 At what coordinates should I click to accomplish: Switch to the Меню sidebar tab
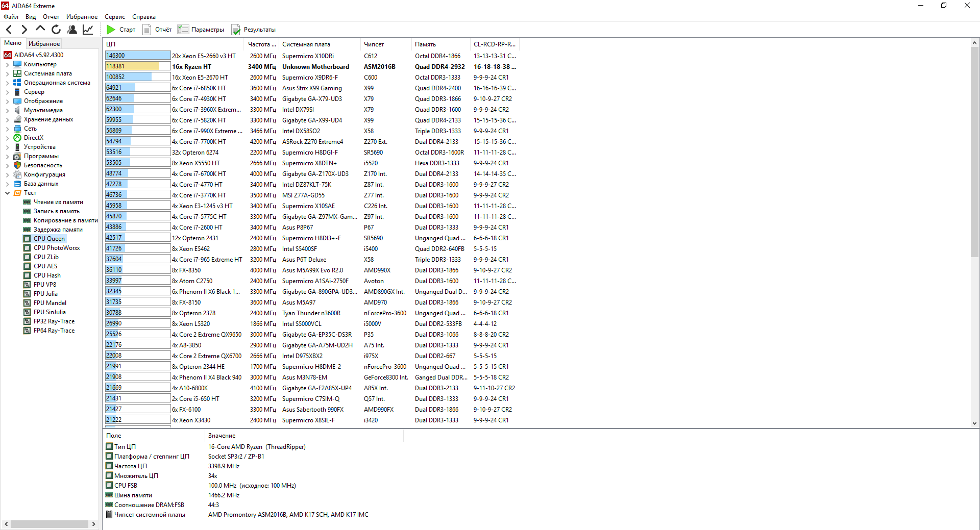[13, 43]
